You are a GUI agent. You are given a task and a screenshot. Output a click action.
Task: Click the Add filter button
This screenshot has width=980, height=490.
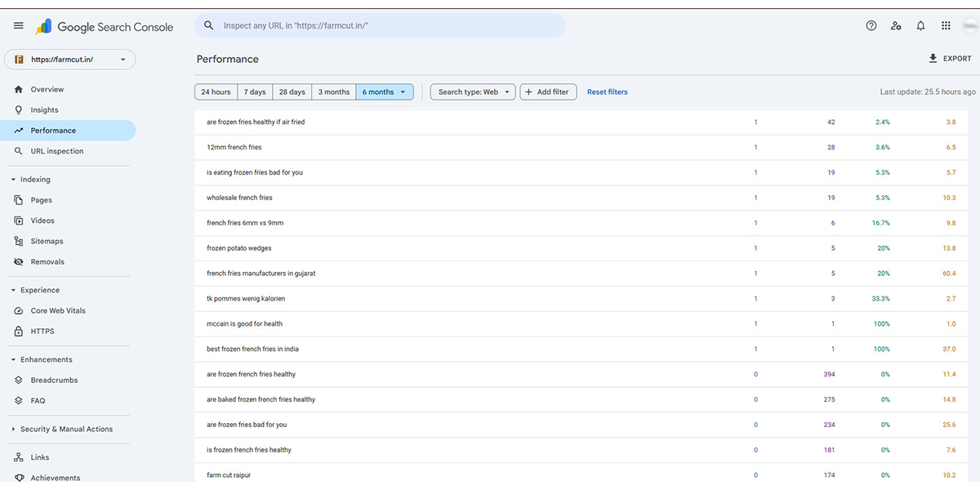point(549,92)
